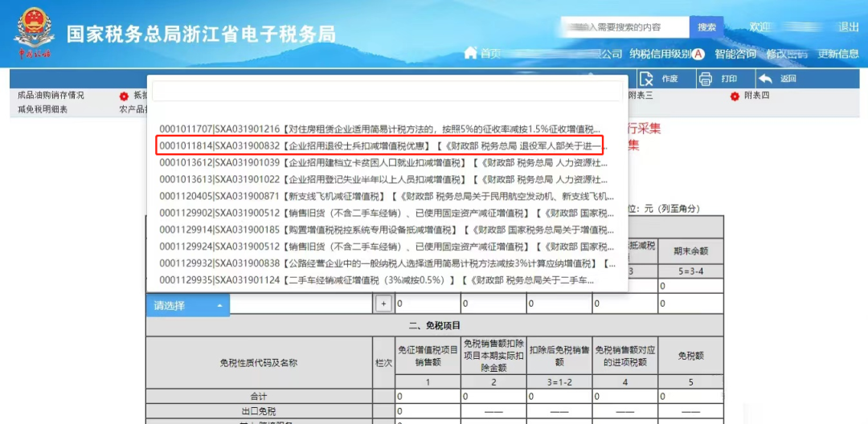Click the 二、免税项目 section header
This screenshot has width=868, height=424.
coord(435,325)
